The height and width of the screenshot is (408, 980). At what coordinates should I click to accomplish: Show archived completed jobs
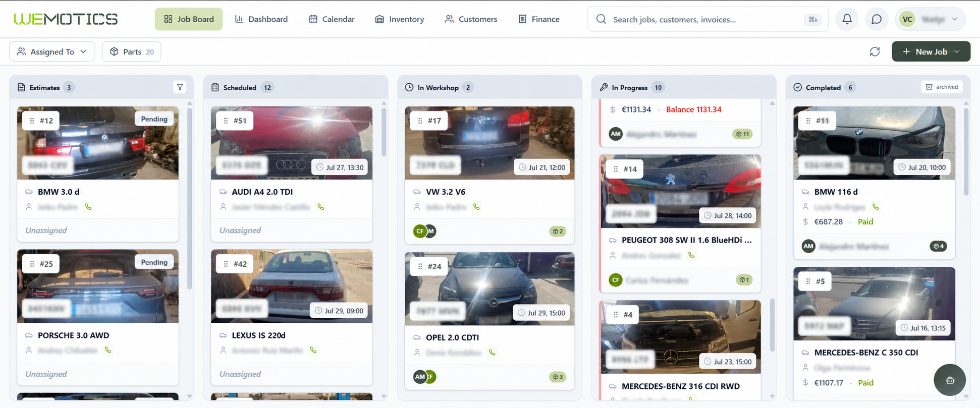(942, 87)
